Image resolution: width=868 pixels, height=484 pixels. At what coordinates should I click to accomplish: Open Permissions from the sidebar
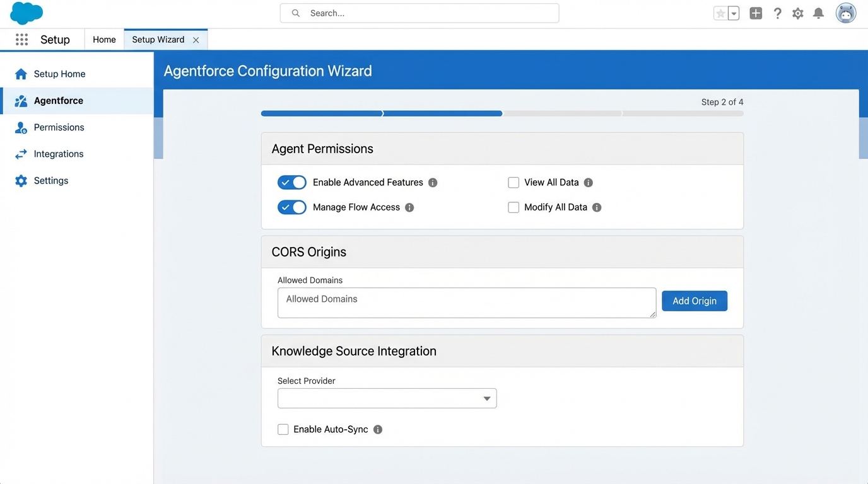[59, 127]
